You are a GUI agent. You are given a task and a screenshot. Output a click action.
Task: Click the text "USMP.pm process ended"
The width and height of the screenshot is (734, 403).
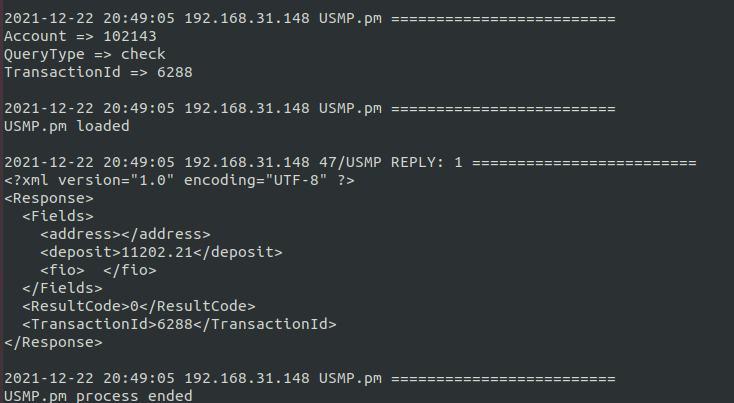(x=98, y=396)
